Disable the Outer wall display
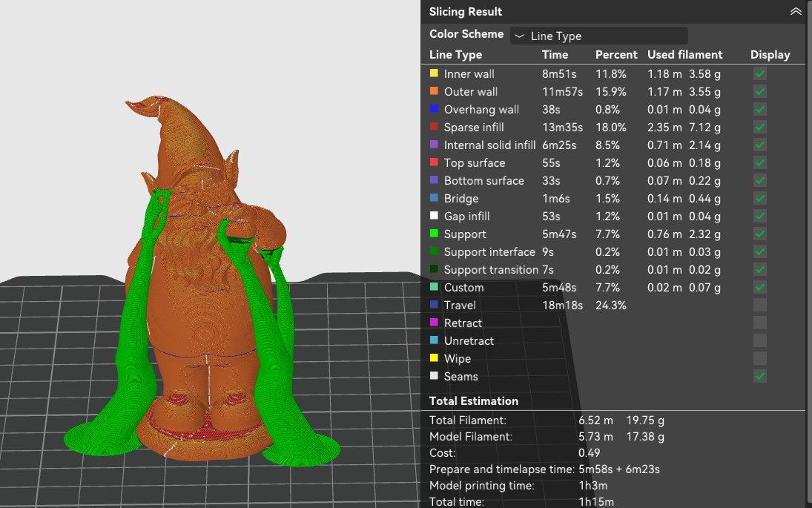 pyautogui.click(x=759, y=91)
